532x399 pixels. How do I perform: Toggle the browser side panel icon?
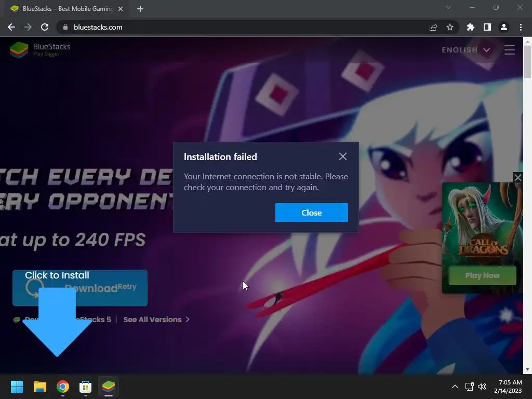pos(487,27)
